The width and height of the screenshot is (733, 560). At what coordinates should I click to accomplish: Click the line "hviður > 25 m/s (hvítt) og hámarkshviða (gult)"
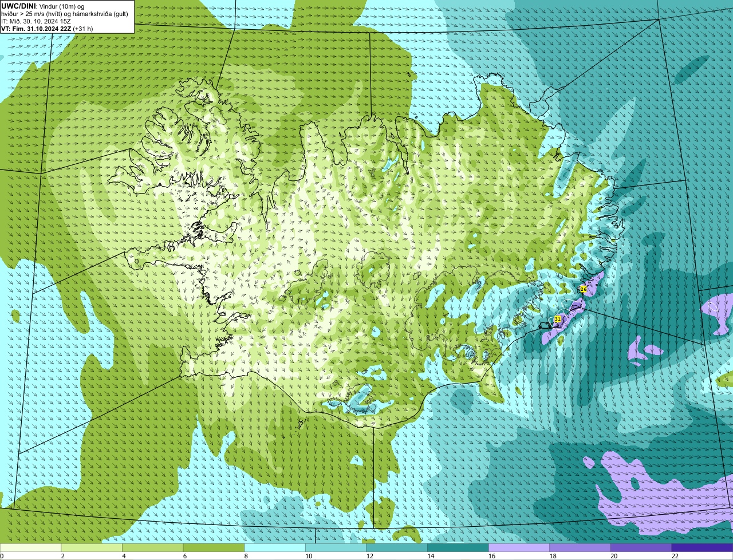pos(65,13)
